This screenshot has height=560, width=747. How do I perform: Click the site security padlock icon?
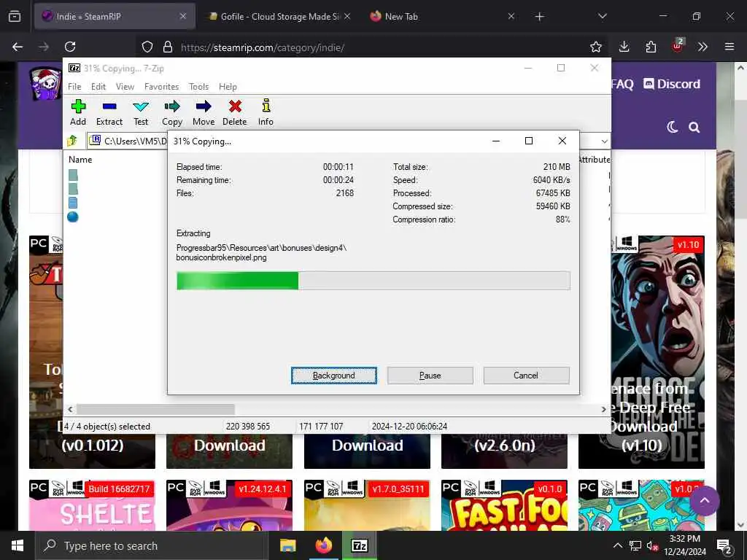coord(168,47)
